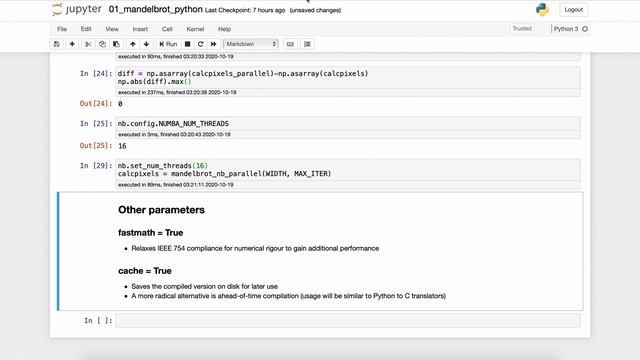Insert a cell below with plus icon
The image size is (640, 360).
point(72,44)
